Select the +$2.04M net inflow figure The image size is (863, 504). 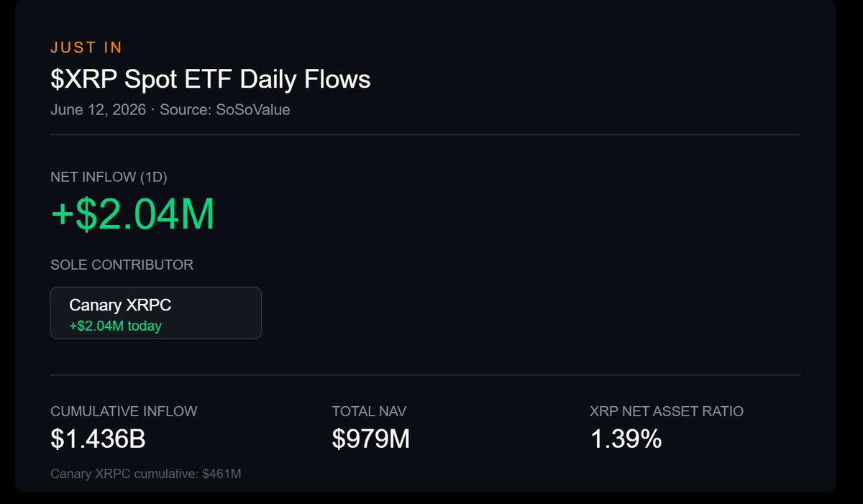132,214
